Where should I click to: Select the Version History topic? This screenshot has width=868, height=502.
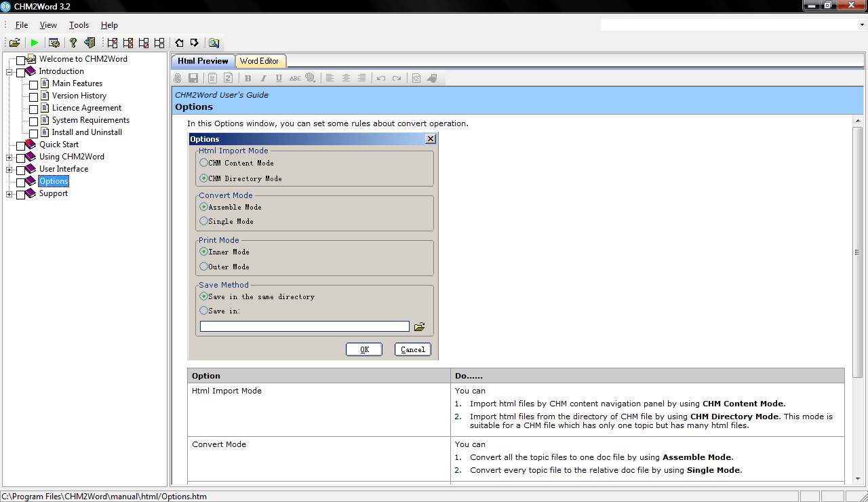click(79, 96)
